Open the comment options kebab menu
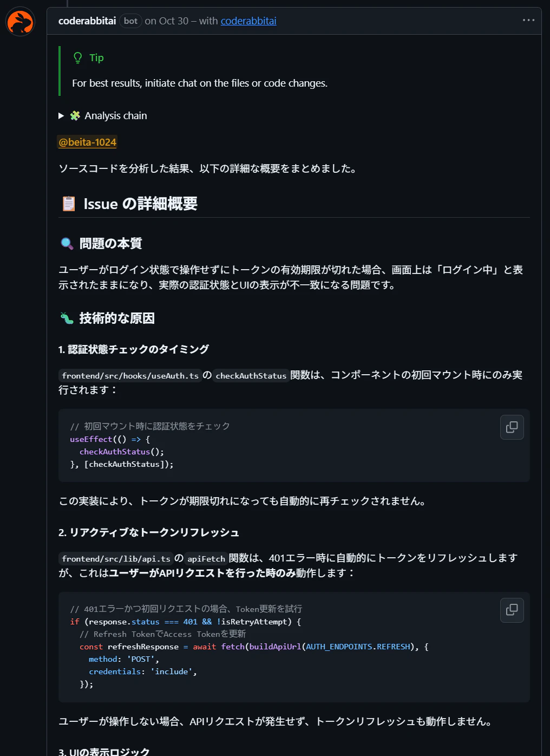The height and width of the screenshot is (756, 550). point(528,20)
